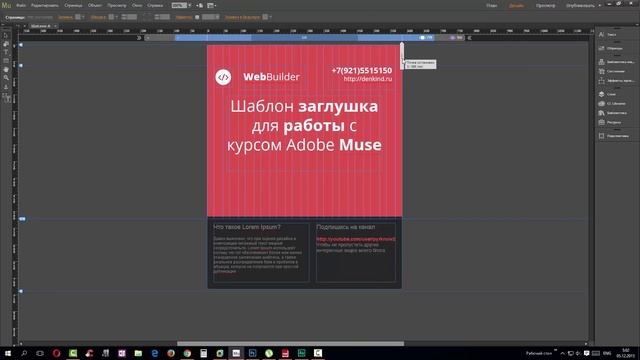Click the page-width resize handle
640x360 pixels.
[402, 56]
